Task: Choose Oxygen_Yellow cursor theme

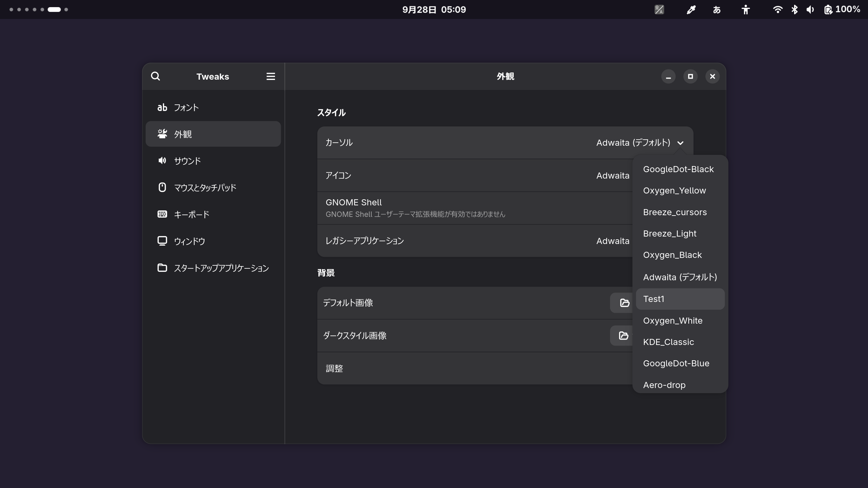Action: pyautogui.click(x=680, y=190)
